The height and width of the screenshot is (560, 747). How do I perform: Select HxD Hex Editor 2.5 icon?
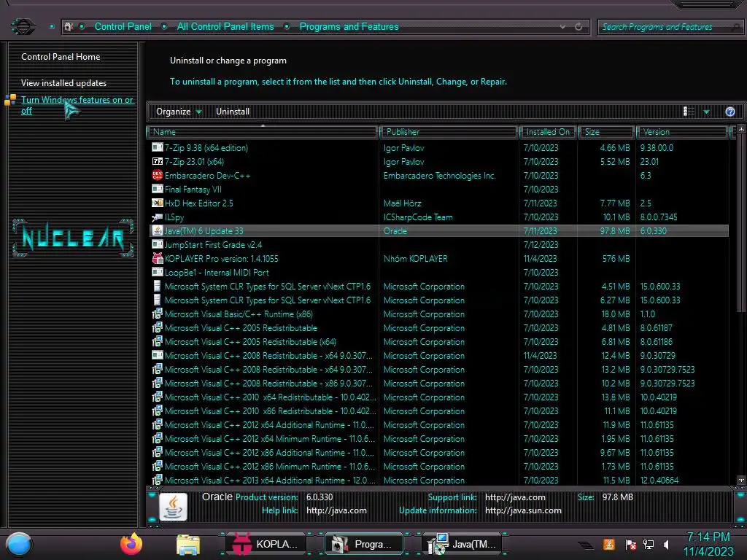coord(158,203)
